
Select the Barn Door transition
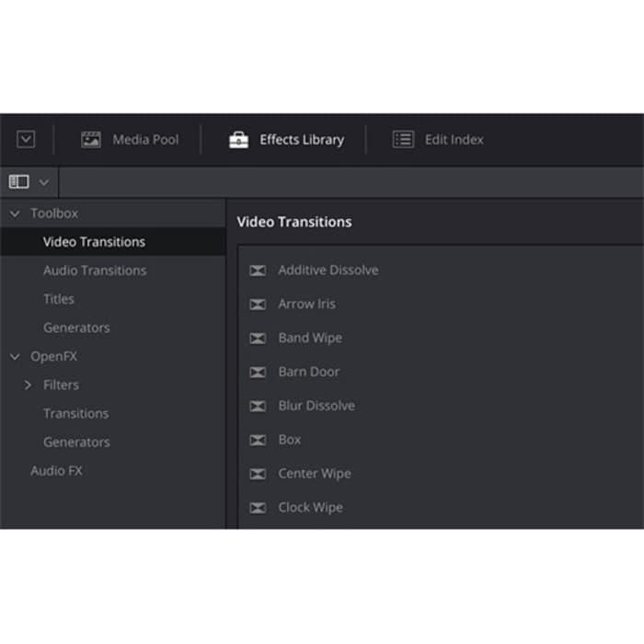click(308, 372)
